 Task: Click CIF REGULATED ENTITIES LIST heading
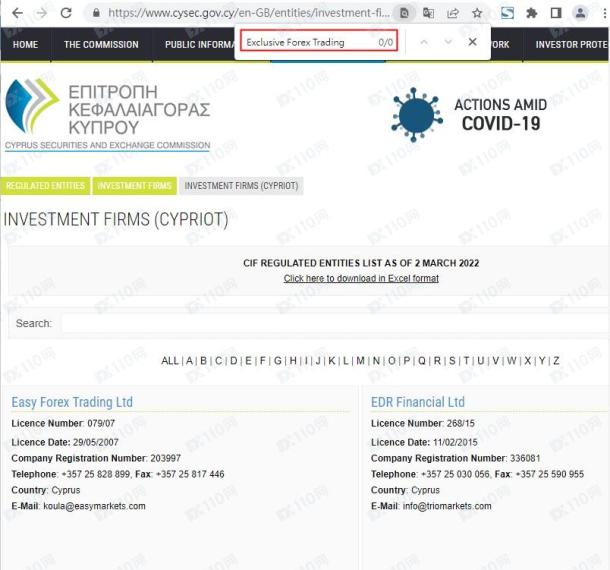tap(361, 263)
